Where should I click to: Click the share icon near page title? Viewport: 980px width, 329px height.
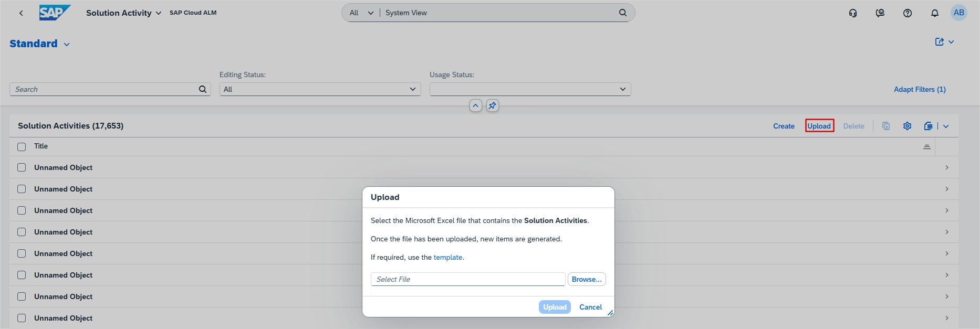click(940, 42)
